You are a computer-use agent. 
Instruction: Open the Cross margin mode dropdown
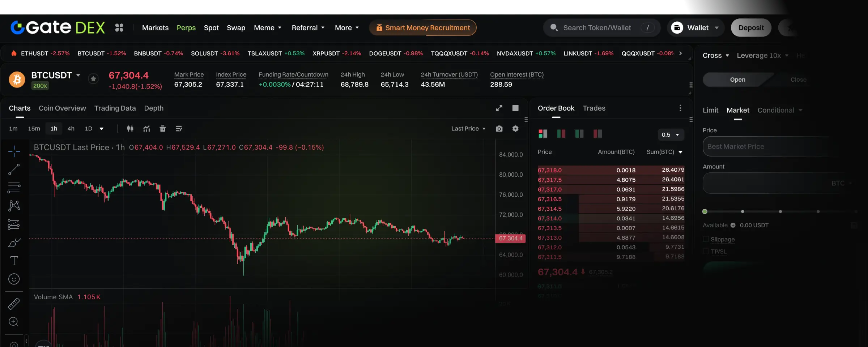tap(715, 55)
